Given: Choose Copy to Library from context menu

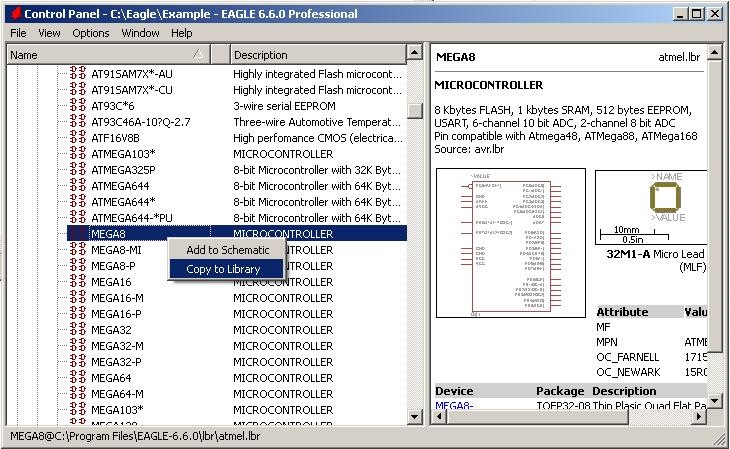Looking at the screenshot, I should tap(226, 269).
